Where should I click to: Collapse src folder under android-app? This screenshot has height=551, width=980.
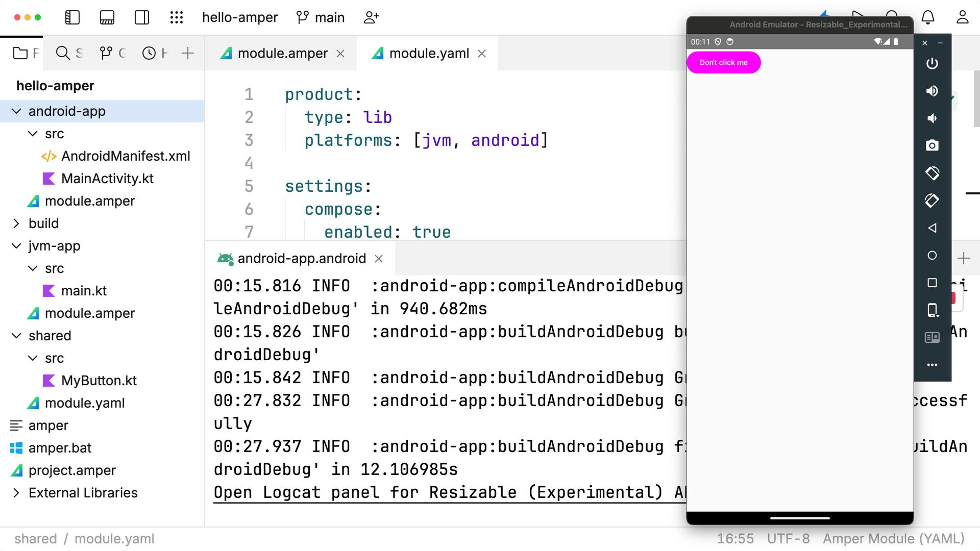pos(33,134)
